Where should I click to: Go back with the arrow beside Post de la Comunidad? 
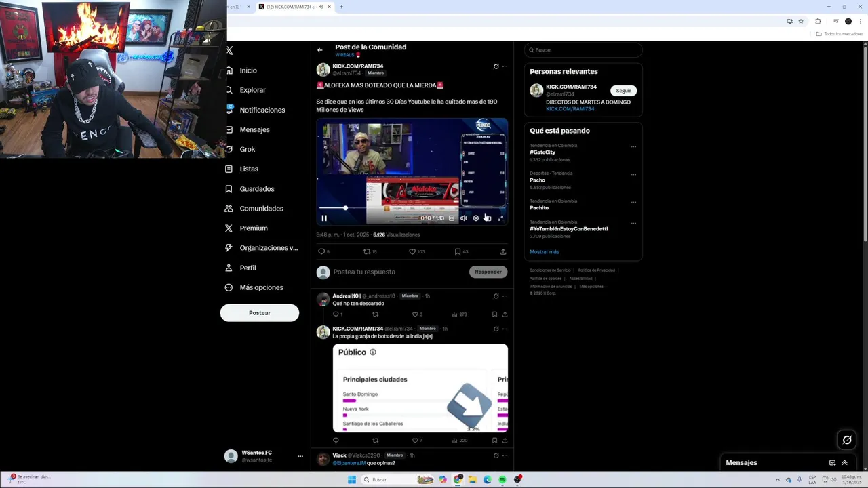pos(320,50)
